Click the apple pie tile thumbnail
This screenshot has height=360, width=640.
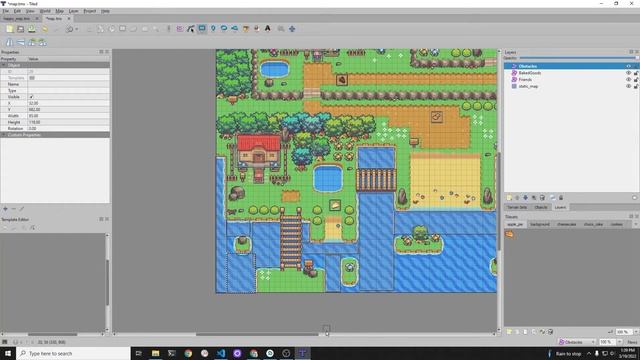tap(509, 234)
